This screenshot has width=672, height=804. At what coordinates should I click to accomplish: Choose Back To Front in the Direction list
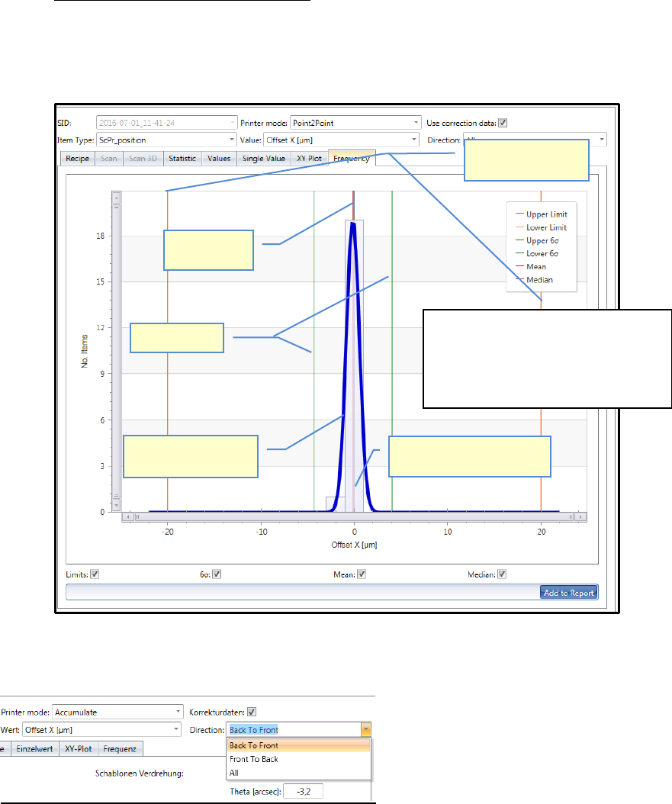pos(298,745)
